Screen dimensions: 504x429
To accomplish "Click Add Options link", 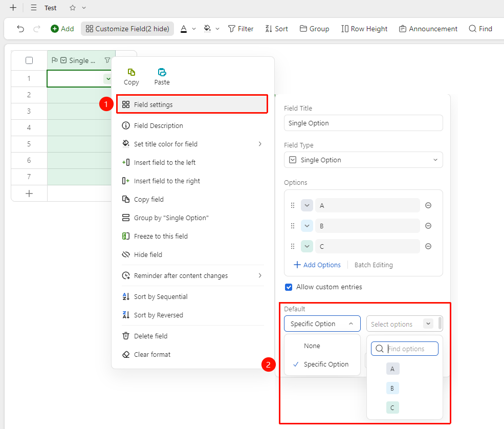I will click(317, 265).
